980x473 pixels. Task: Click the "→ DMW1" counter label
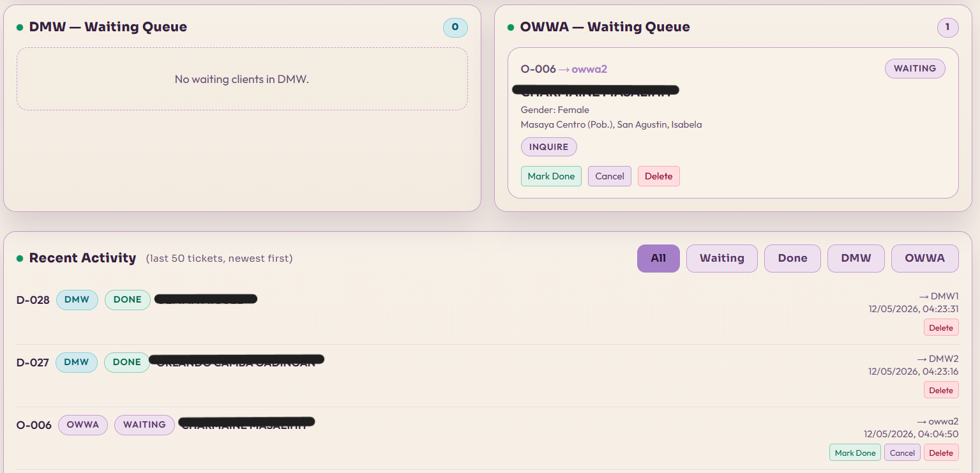(939, 296)
